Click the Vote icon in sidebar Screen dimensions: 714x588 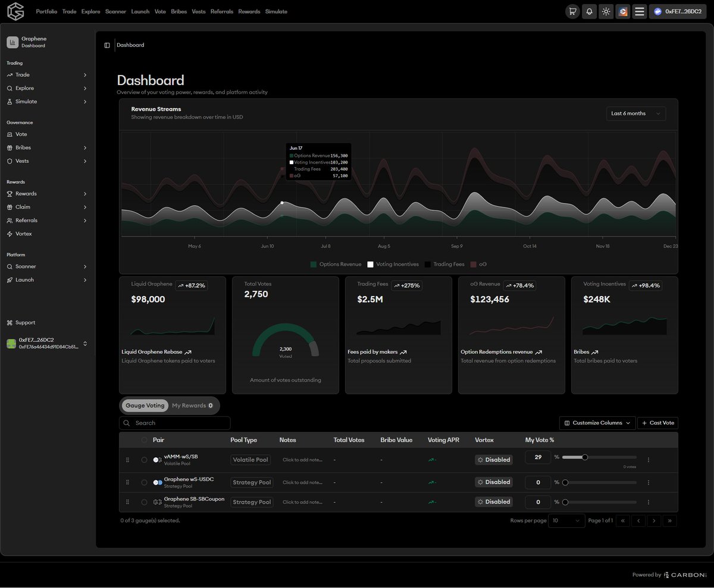tap(10, 134)
